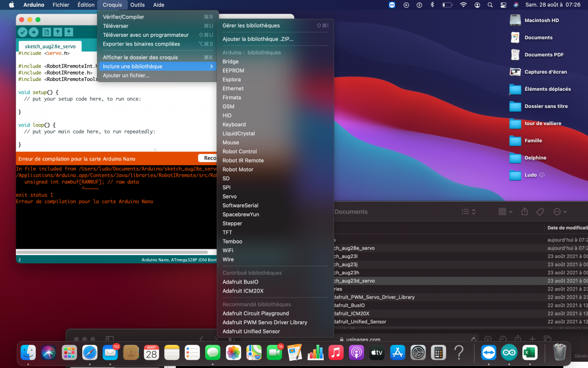Open System Preferences in the Dock
Viewport: 588px width, 368px height.
click(418, 352)
